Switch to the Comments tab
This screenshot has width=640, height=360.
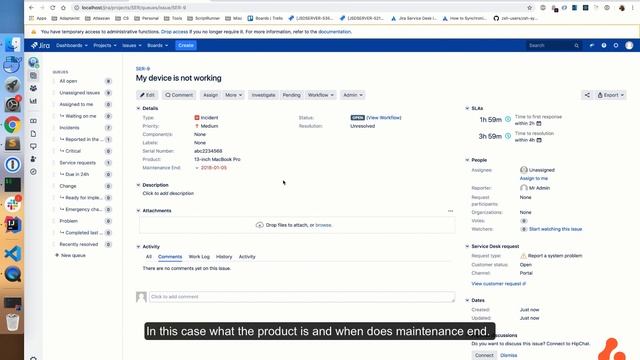170,257
